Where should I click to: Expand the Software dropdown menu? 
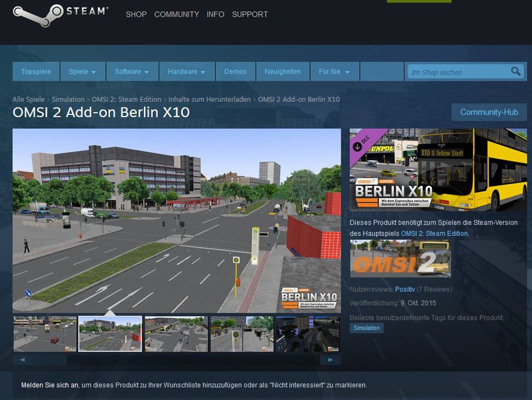pos(132,71)
